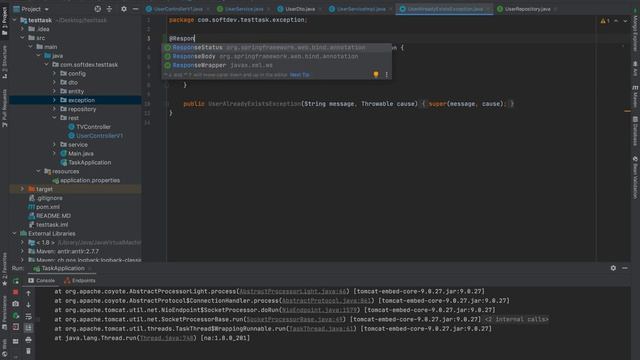Expand the dto package

(54, 82)
